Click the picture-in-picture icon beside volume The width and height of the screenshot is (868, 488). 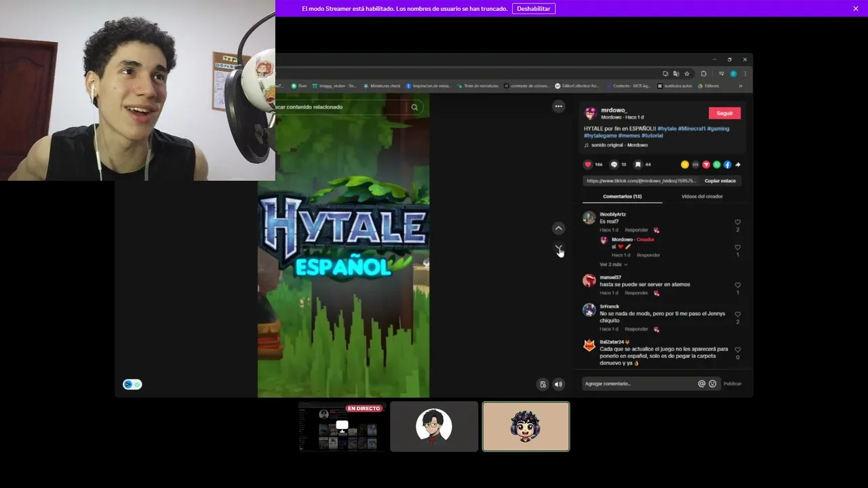coord(542,384)
